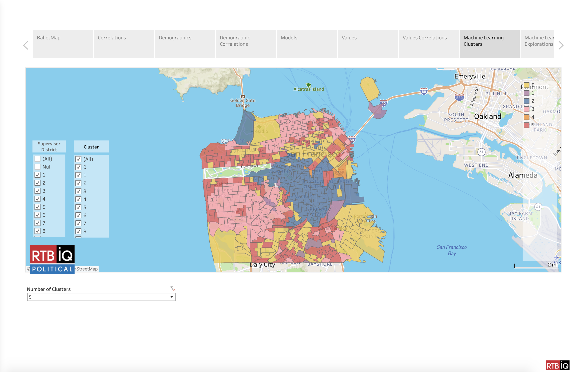Viewport: 588px width, 372px height.
Task: Go to the Values Correlations tab
Action: [x=428, y=44]
